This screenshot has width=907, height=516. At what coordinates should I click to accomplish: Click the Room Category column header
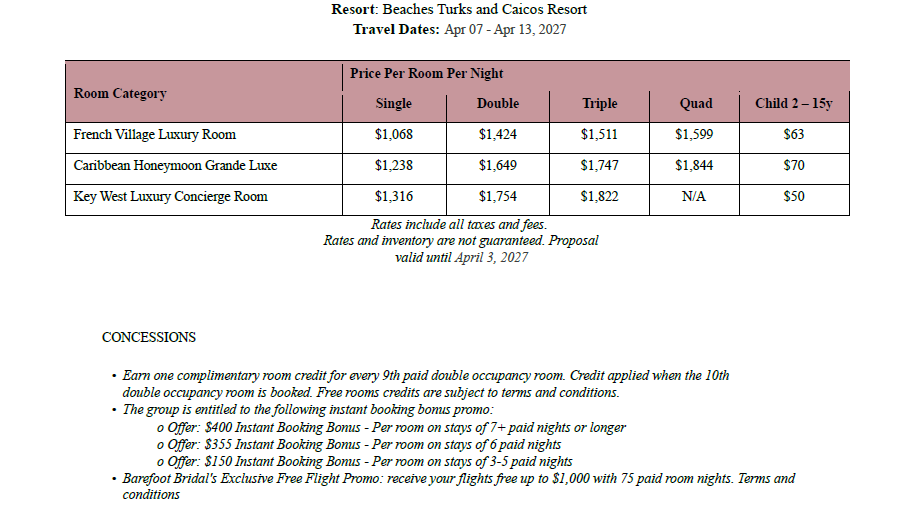coord(120,93)
